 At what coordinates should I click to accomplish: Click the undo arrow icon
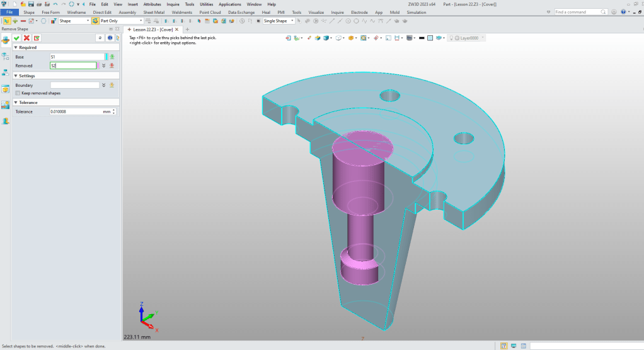click(x=55, y=4)
